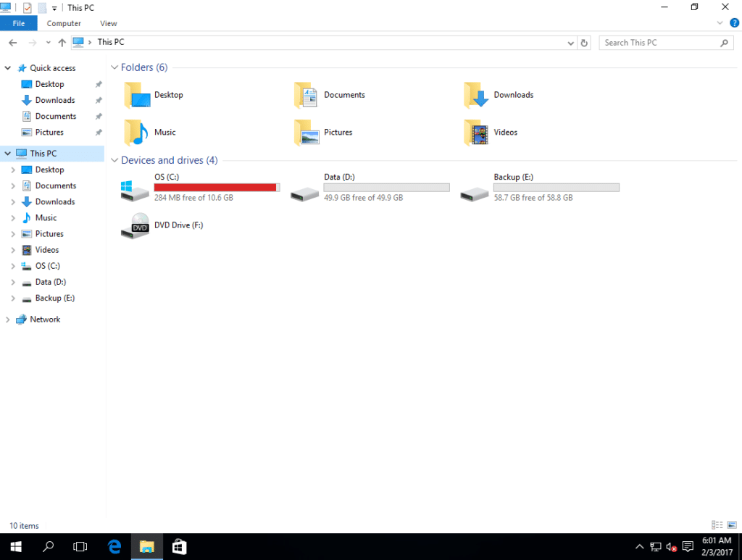Launch Microsoft Edge from the taskbar
This screenshot has width=742, height=560.
[114, 547]
